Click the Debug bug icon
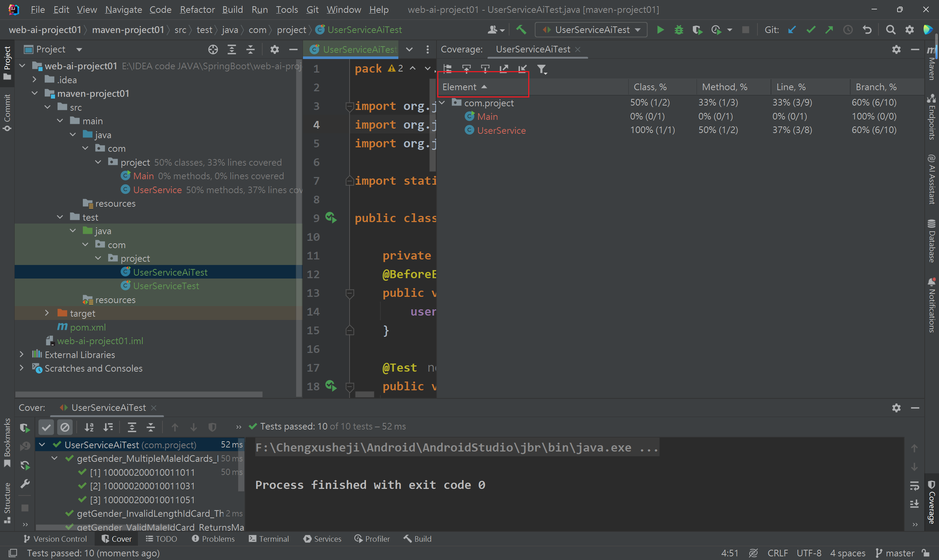 679,30
